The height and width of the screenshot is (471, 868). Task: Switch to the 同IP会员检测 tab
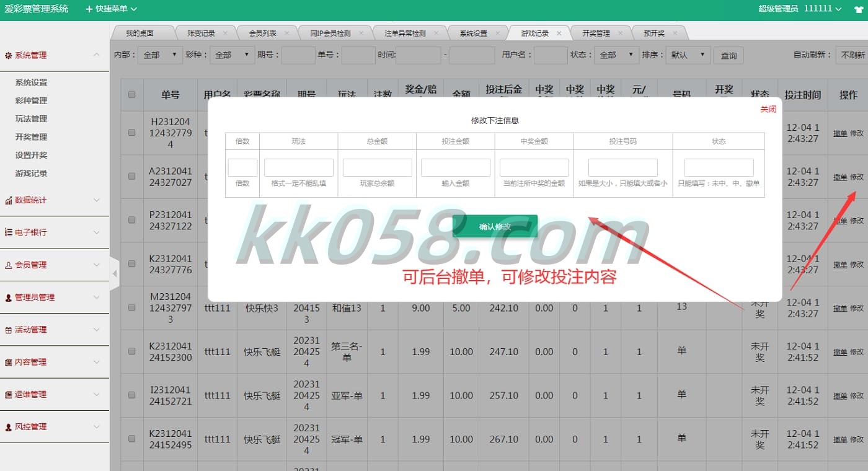coord(330,33)
